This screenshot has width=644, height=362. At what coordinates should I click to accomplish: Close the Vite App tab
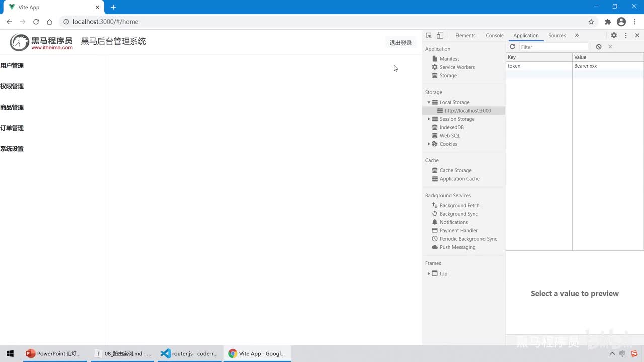(x=98, y=7)
